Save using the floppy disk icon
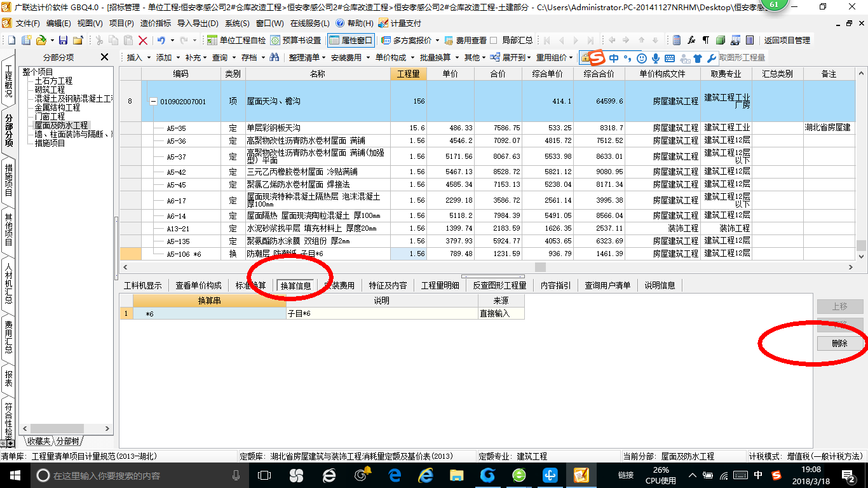Viewport: 868px width, 488px height. [x=63, y=40]
